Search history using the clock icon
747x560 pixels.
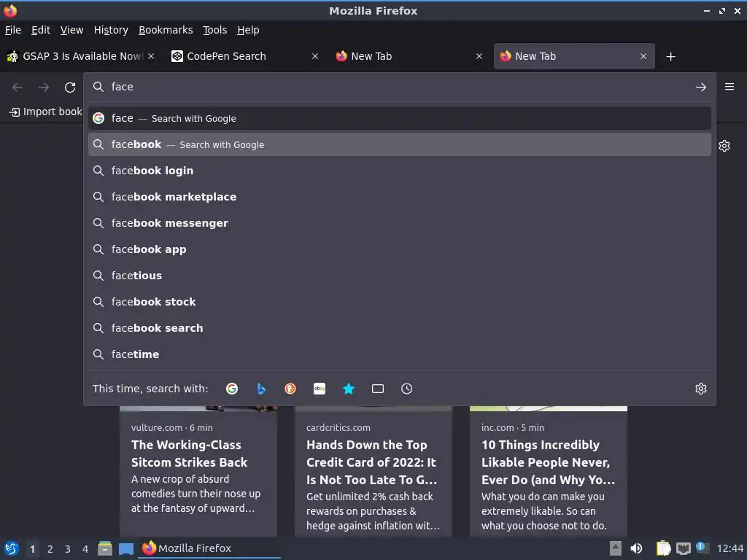[407, 389]
